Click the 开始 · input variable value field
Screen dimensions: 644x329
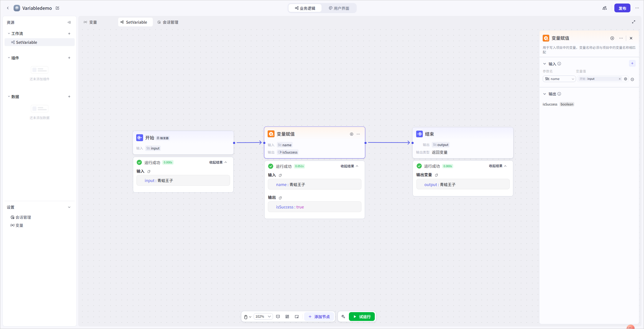(600, 79)
